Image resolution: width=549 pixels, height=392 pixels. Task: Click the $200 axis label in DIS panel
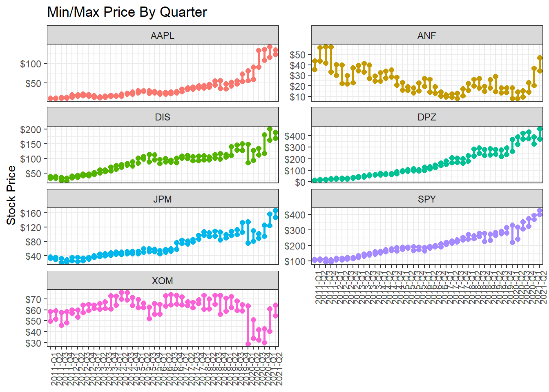[31, 129]
